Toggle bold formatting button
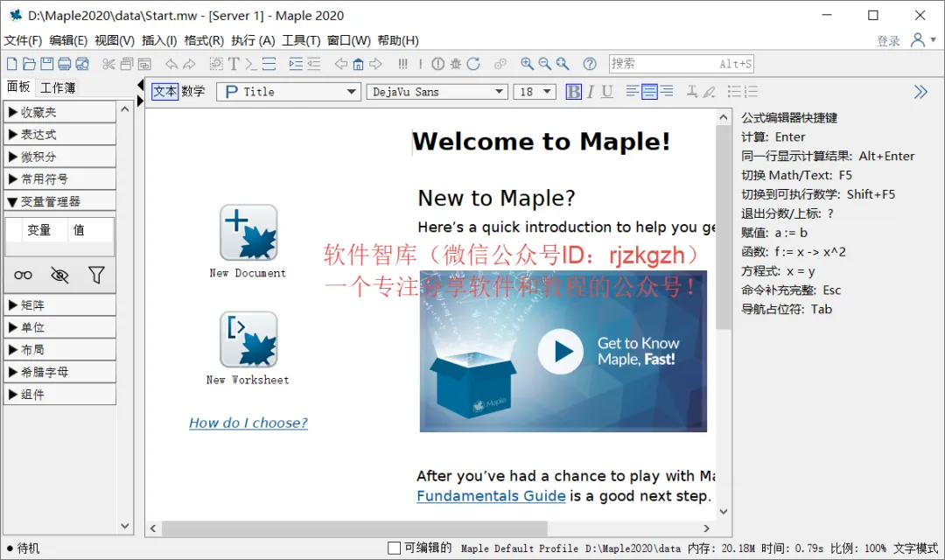Screen dimensions: 945x560 coord(574,92)
